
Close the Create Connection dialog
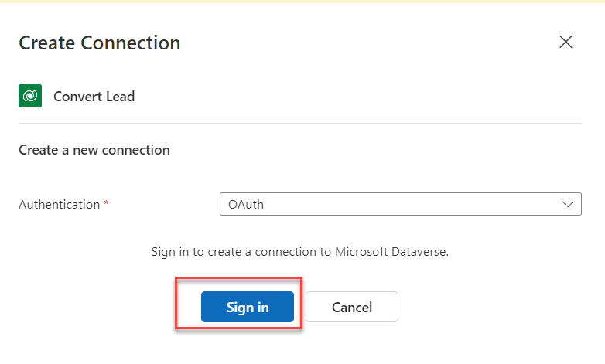[x=566, y=42]
